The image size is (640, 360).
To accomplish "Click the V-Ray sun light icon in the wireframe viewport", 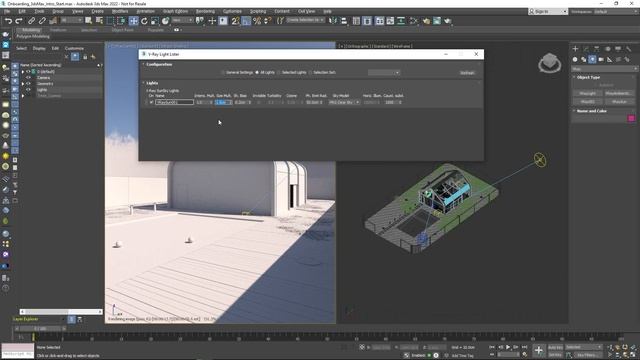I will tap(540, 160).
